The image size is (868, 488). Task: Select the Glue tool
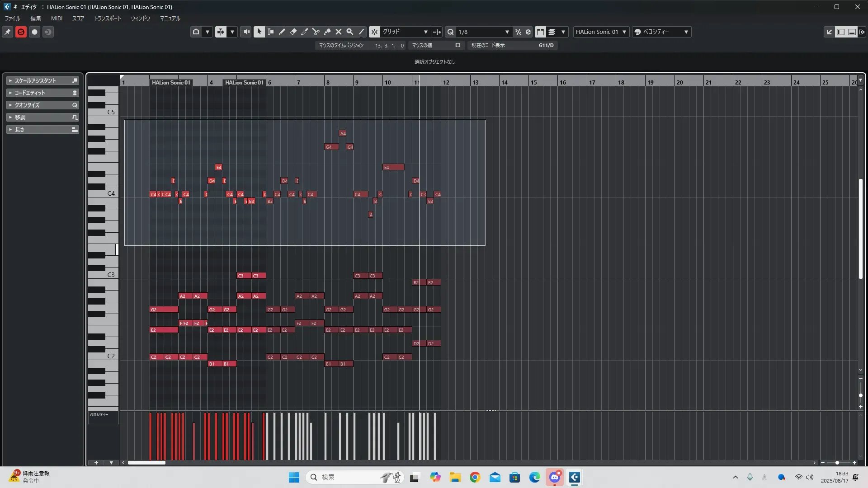[x=327, y=32]
